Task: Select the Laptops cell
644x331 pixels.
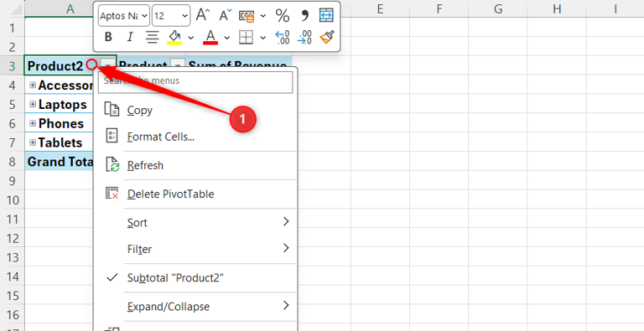Action: tap(60, 104)
